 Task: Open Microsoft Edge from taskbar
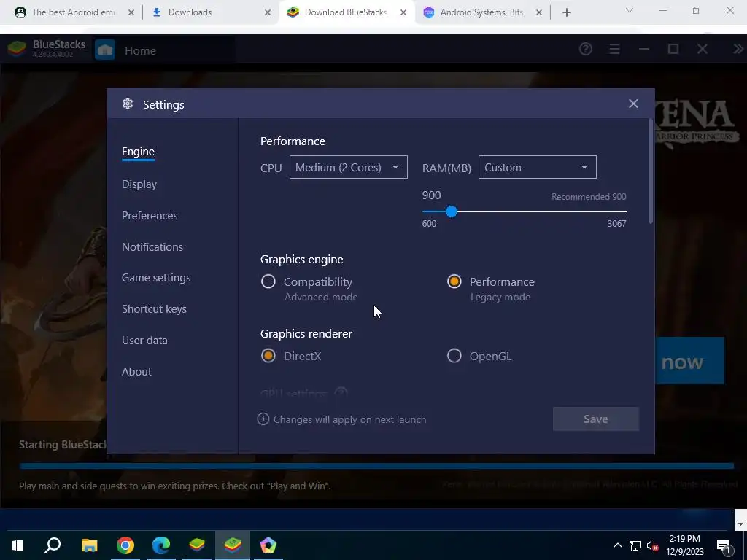pos(161,545)
